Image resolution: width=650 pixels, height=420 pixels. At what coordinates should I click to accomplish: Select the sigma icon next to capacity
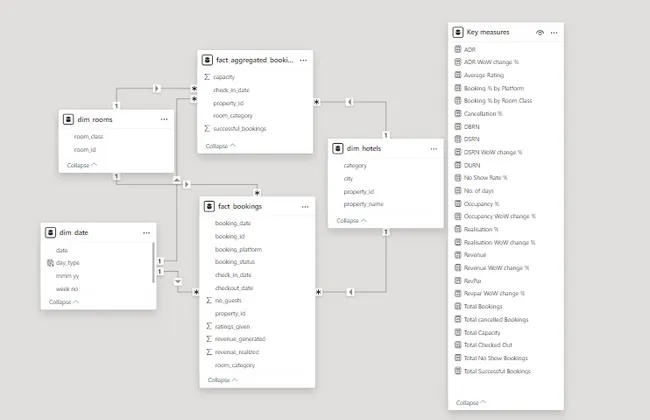pos(206,76)
